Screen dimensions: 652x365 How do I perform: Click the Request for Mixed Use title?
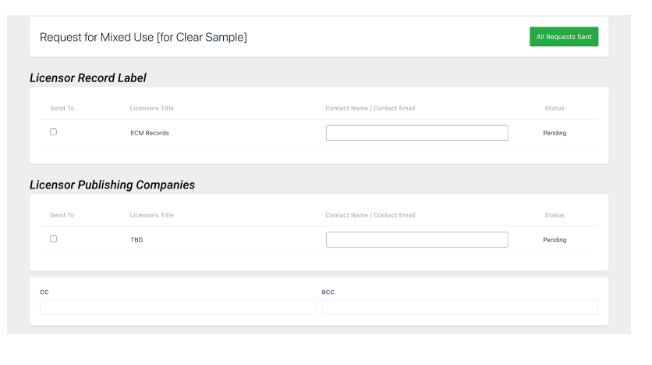point(143,37)
